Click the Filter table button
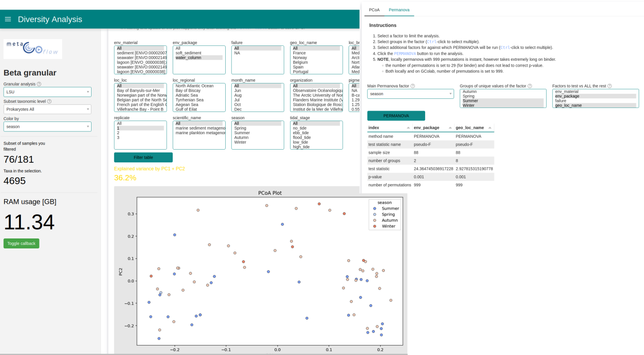Image resolution: width=644 pixels, height=355 pixels. point(143,157)
